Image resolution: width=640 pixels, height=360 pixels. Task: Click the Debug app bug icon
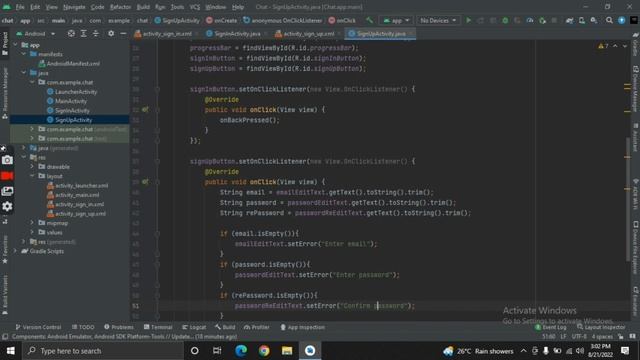tap(505, 20)
